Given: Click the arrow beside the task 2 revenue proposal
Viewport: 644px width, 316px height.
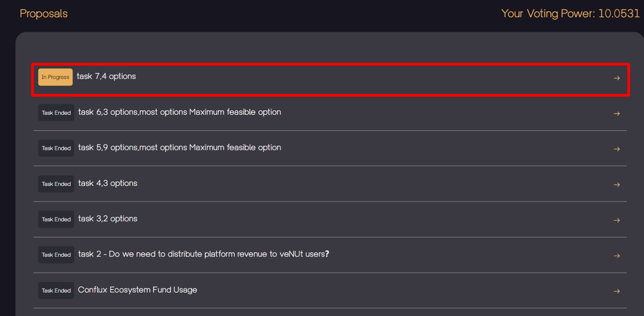Looking at the screenshot, I should [617, 256].
